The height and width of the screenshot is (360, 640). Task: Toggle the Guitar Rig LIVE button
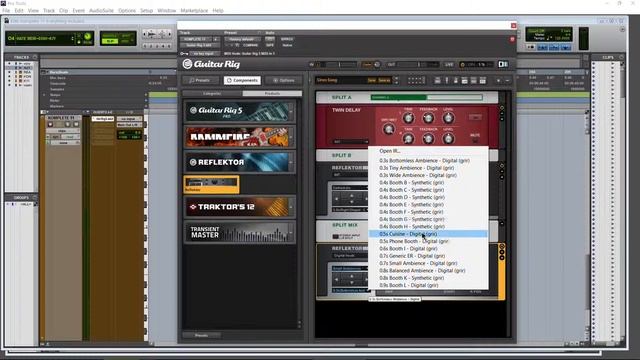[x=449, y=64]
